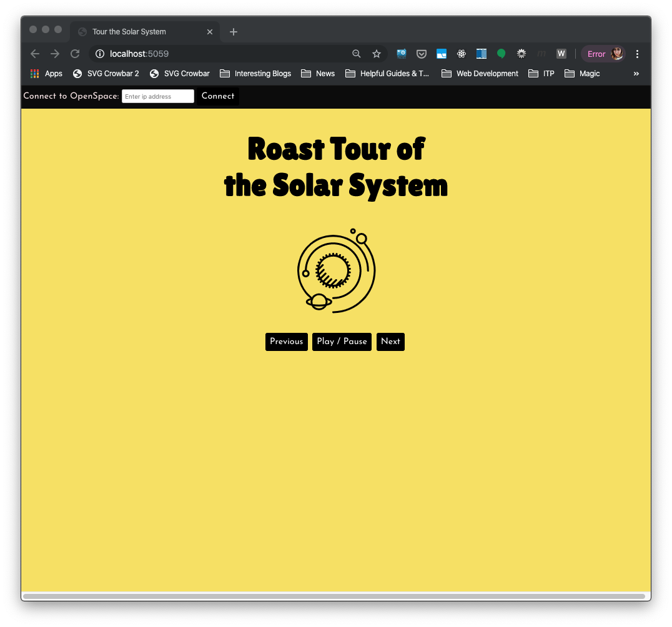
Task: Expand the ITP bookmark folder
Action: click(541, 74)
